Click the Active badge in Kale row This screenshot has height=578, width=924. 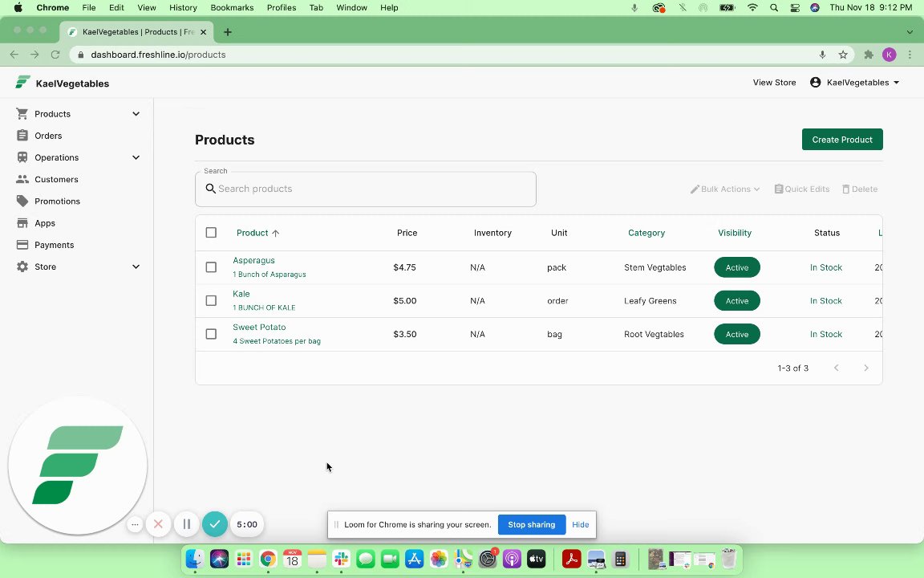pos(736,301)
